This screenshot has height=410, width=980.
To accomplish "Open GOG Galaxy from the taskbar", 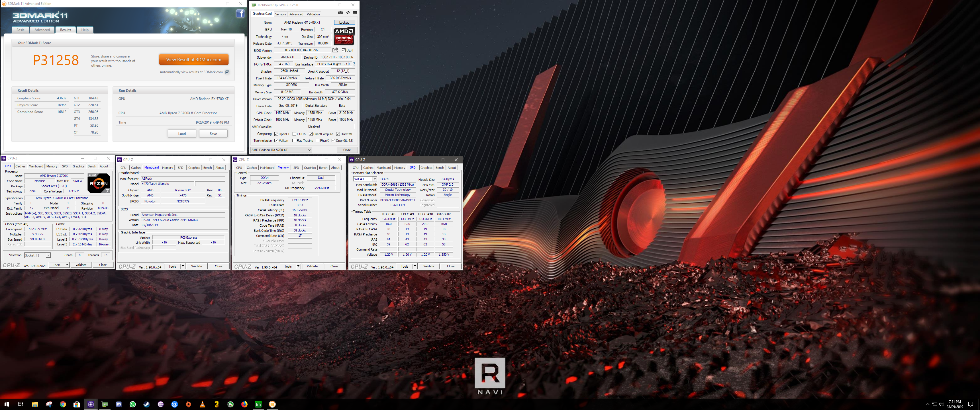I will click(161, 404).
